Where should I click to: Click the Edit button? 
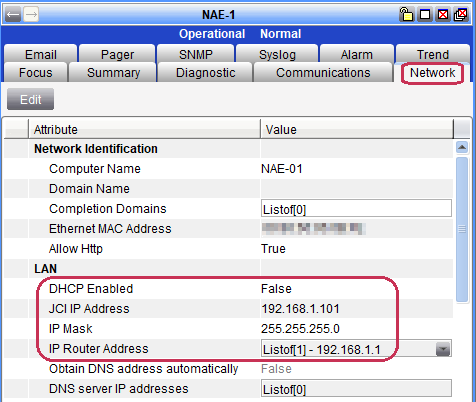point(30,99)
